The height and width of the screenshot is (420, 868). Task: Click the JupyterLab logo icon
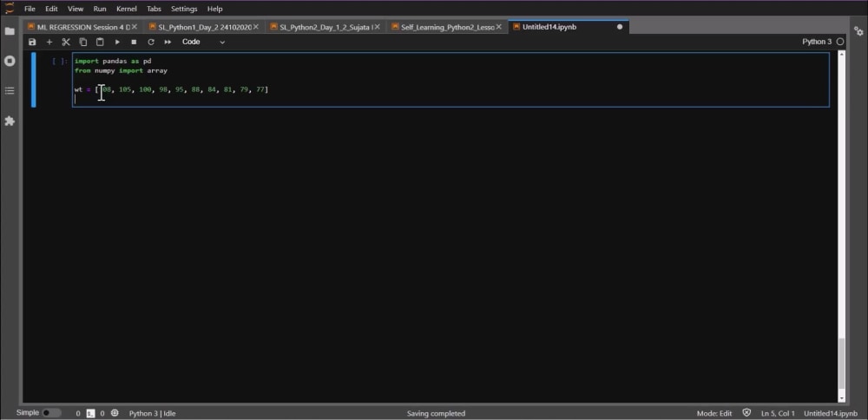[x=10, y=9]
